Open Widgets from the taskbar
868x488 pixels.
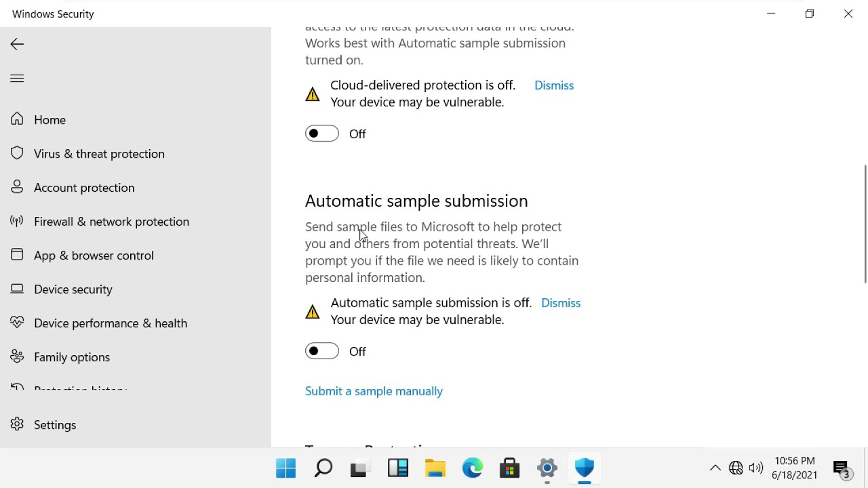pyautogui.click(x=398, y=468)
